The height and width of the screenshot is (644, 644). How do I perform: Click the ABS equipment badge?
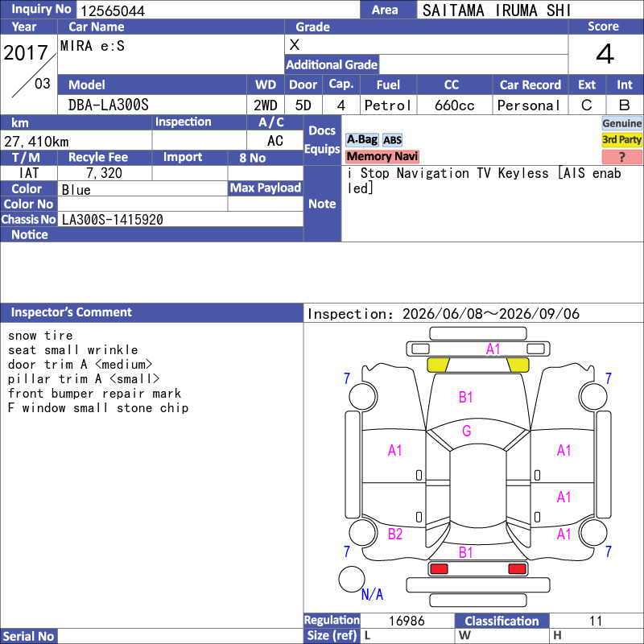click(392, 140)
